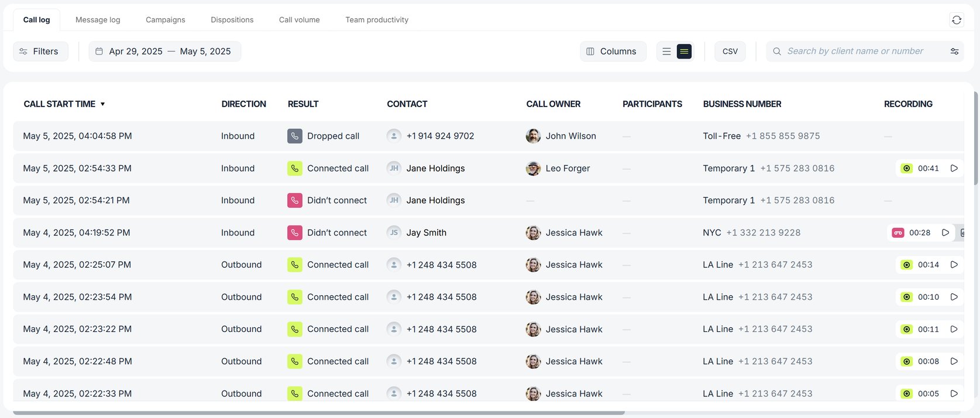The image size is (980, 418).
Task: Switch to the Message log tab
Action: 97,19
